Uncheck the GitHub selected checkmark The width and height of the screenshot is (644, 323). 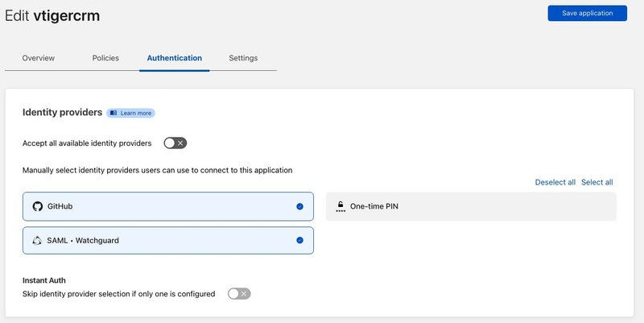coord(299,206)
